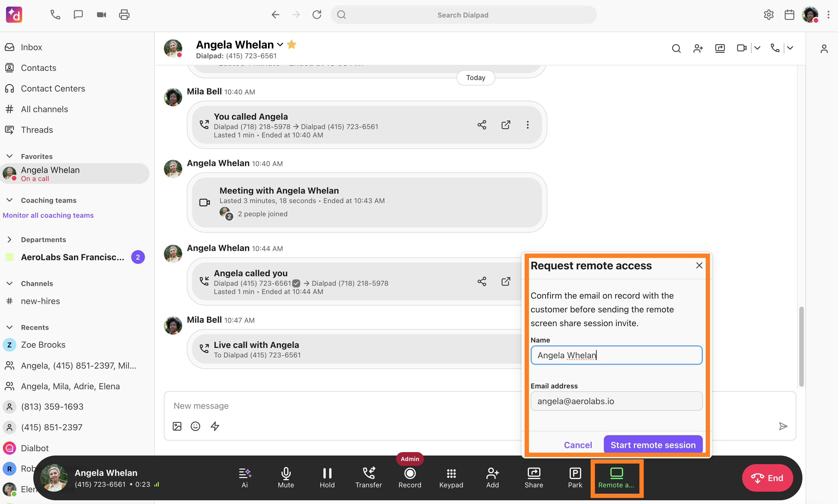This screenshot has height=504, width=838.
Task: Open the three-dot menu beside profile avatar
Action: (x=829, y=15)
